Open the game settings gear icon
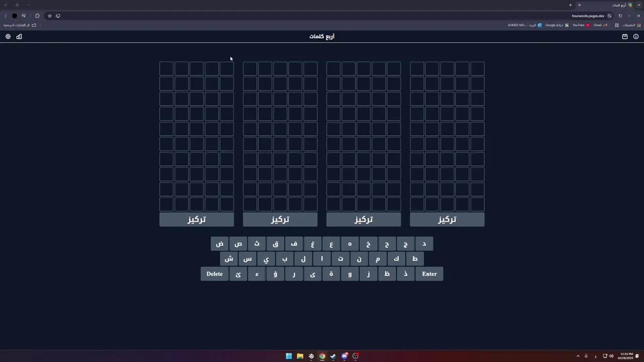Screen dimensions: 644x362 pos(8,37)
